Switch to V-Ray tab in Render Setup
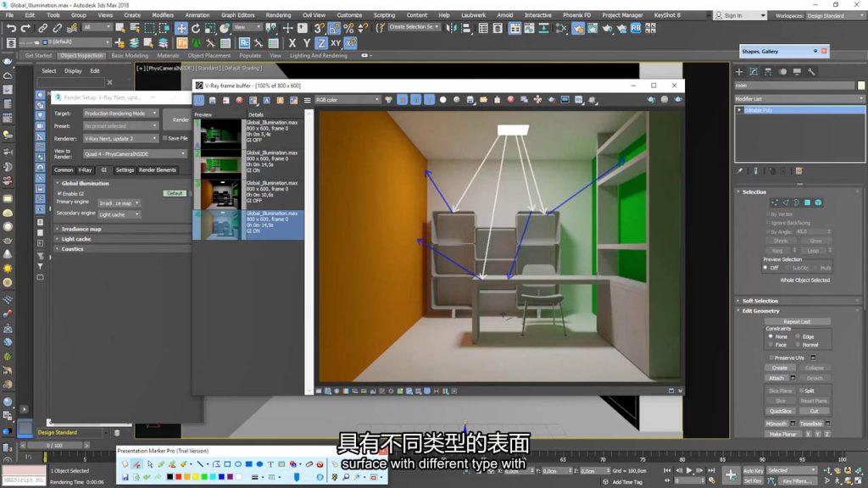Viewport: 868px width, 488px height. [x=85, y=169]
